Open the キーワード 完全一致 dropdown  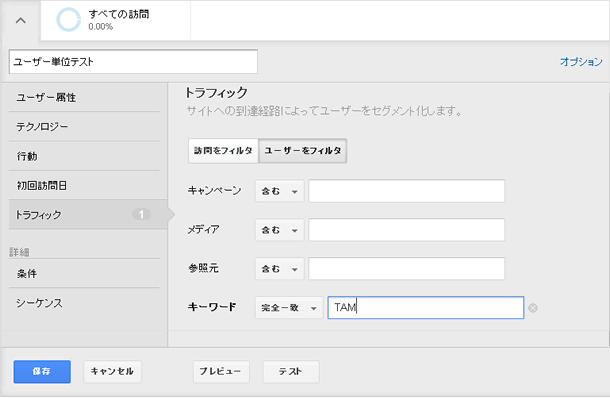(x=289, y=308)
